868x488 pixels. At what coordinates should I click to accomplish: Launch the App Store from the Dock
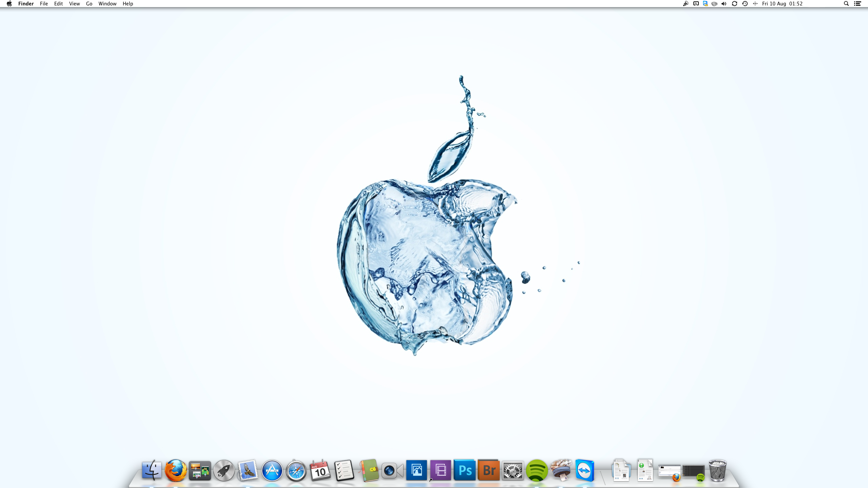(272, 470)
